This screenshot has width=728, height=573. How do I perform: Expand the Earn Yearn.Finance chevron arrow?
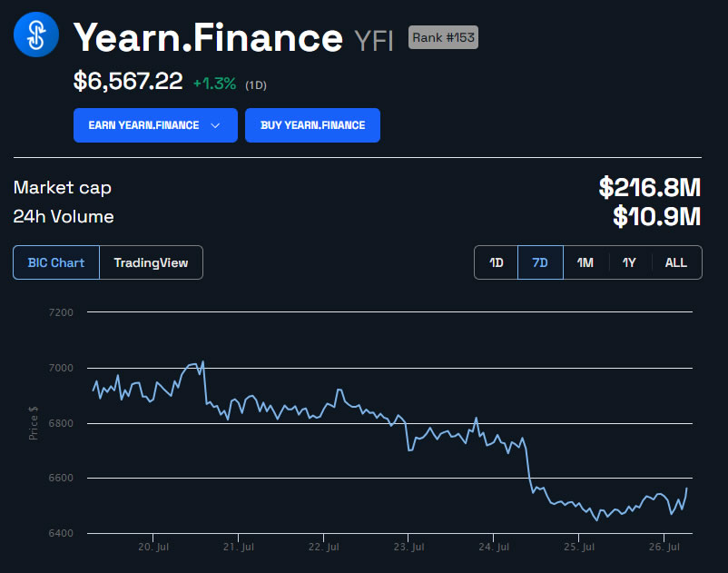[215, 125]
